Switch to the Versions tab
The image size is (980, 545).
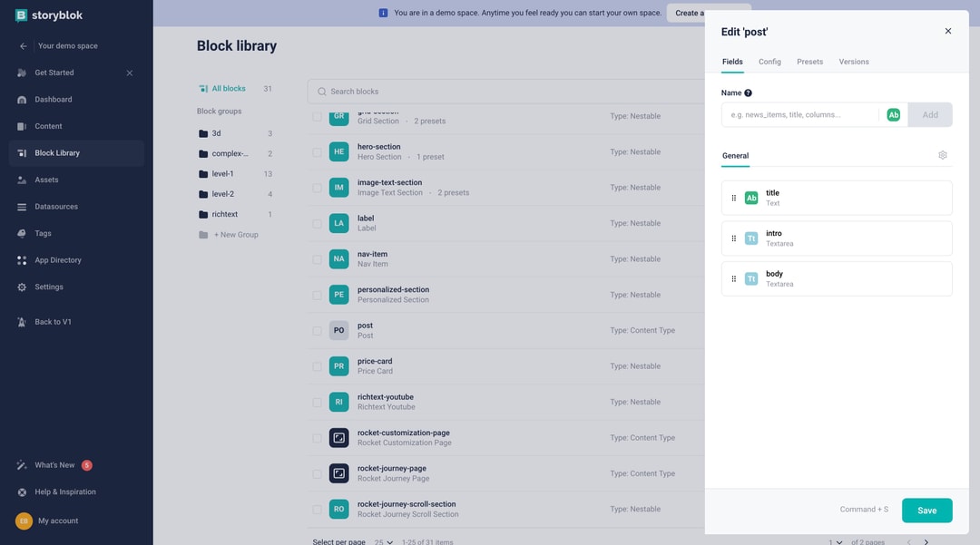854,62
